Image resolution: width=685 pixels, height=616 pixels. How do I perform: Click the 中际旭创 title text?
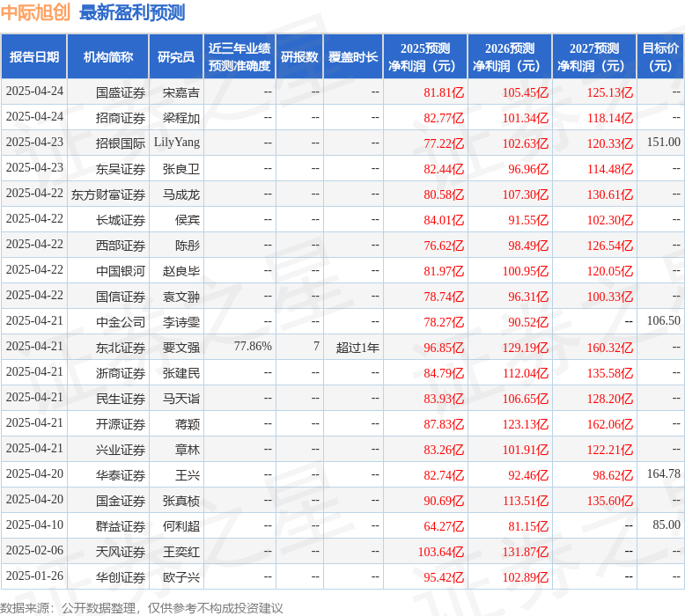[35, 12]
